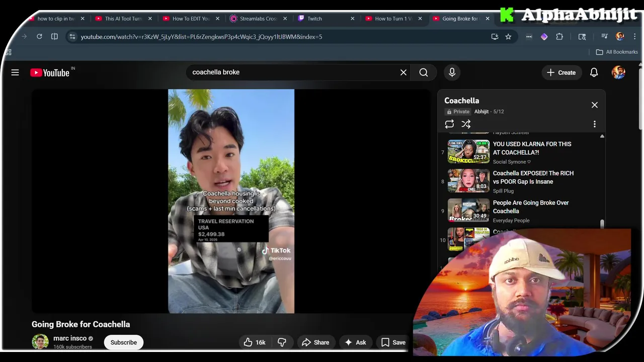Click the purple extension icon
This screenshot has width=644, height=362.
[x=544, y=36]
